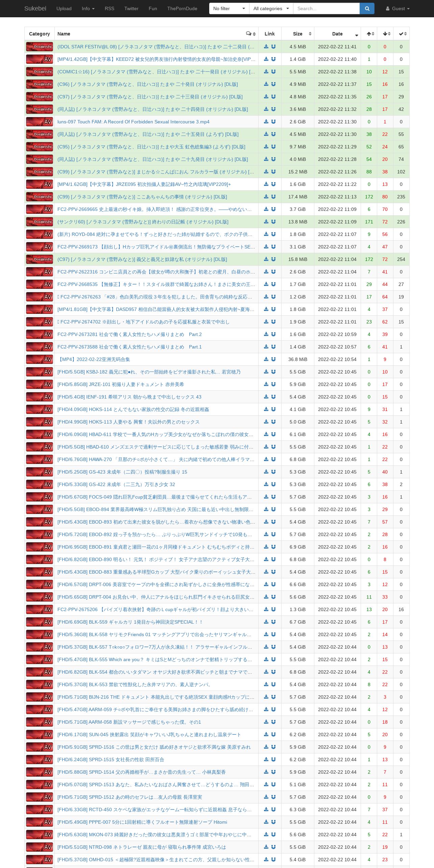Open the Upload nav item
The height and width of the screenshot is (868, 434).
click(x=64, y=8)
